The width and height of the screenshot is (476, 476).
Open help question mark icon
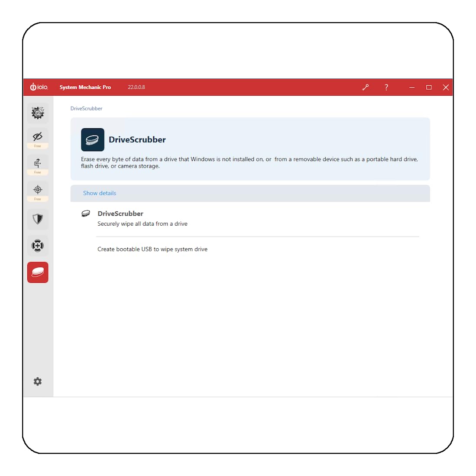coord(386,87)
